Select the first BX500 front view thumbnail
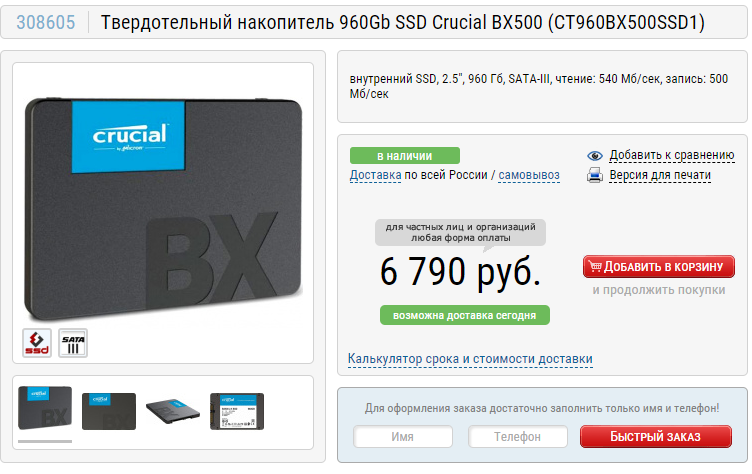Screen dimensions: 752x474 point(45,408)
